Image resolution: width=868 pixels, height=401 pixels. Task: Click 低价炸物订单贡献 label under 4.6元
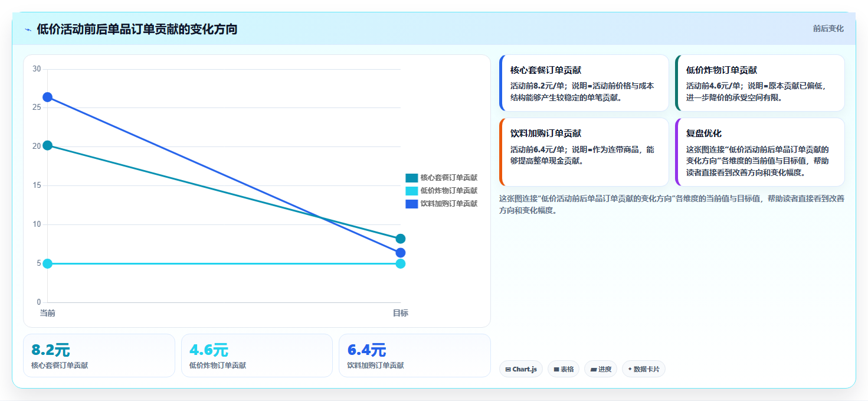tap(218, 366)
